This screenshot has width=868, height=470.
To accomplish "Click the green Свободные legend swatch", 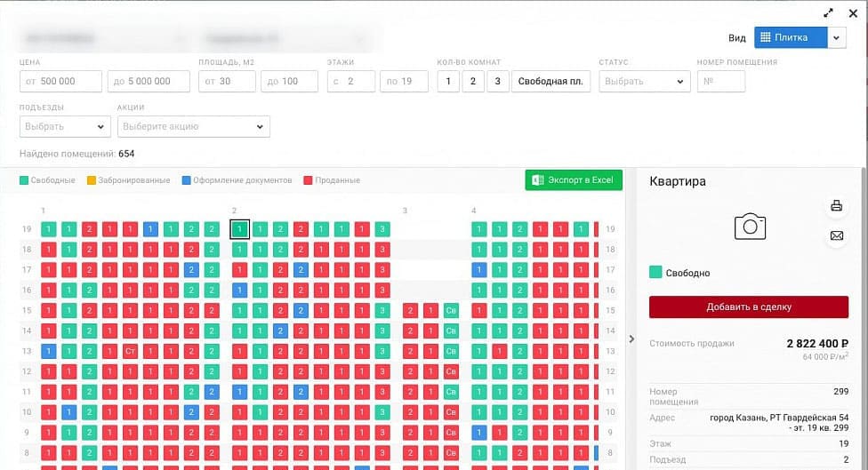I will coord(24,180).
